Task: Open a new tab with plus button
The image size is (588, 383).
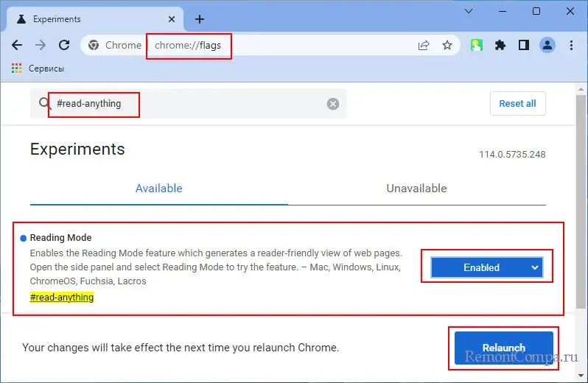Action: [199, 19]
